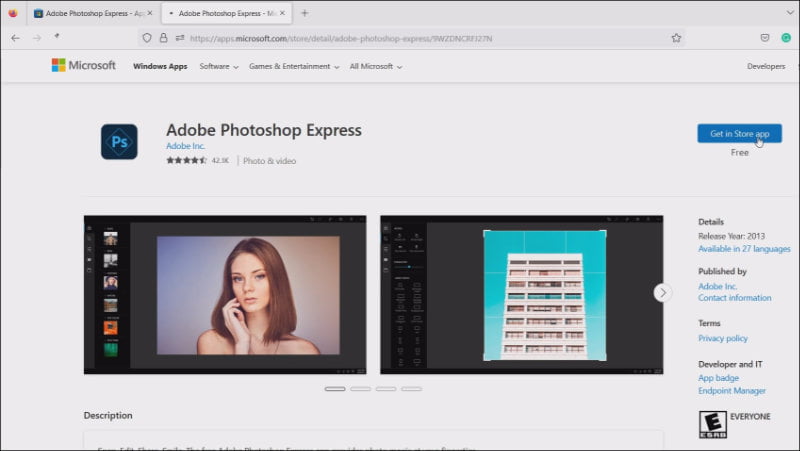Viewport: 800px width, 451px height.
Task: Go back with the browser back arrow
Action: pos(15,38)
